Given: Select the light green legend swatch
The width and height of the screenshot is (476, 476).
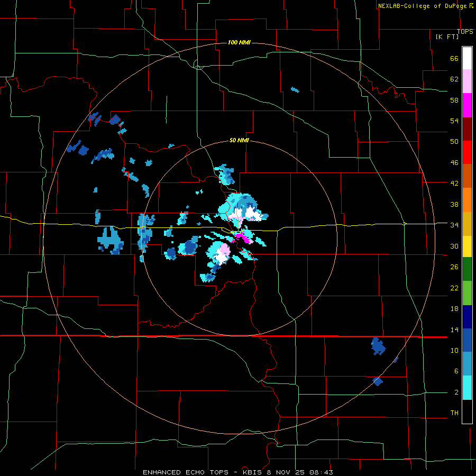Looking at the screenshot, I should pyautogui.click(x=467, y=293).
